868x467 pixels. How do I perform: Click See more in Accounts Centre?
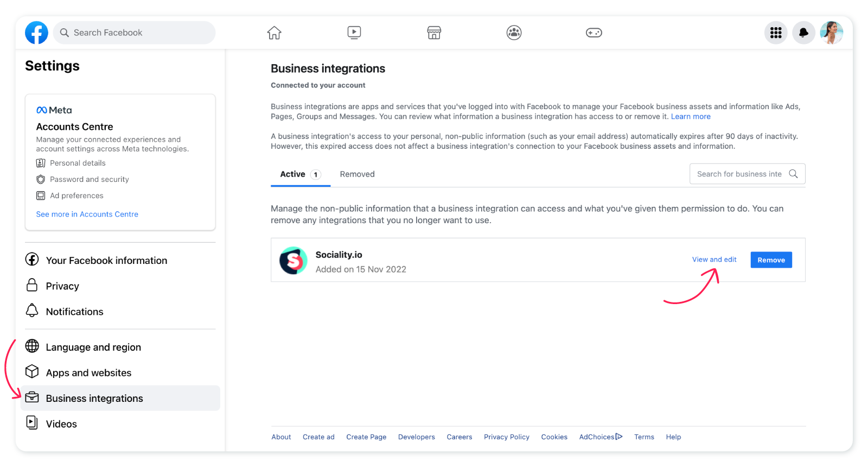tap(87, 214)
